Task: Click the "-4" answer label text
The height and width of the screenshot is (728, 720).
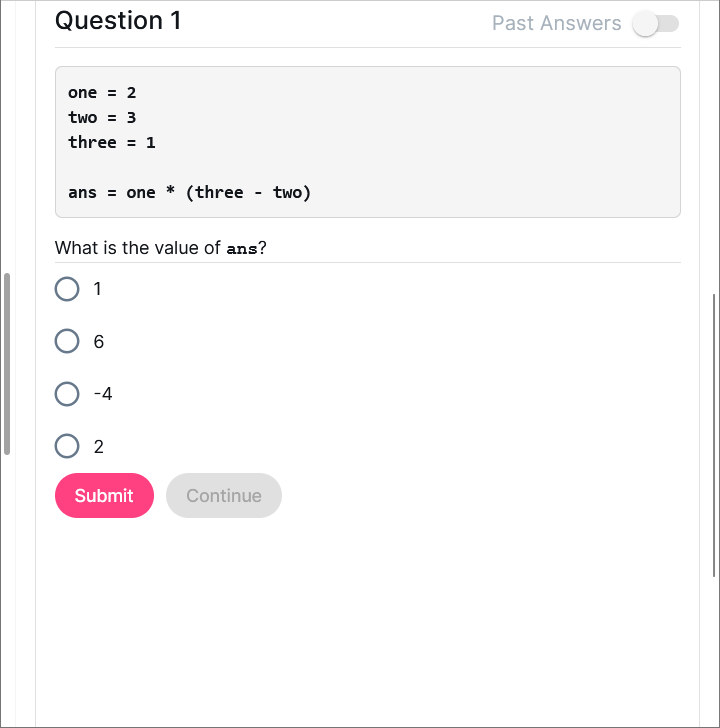Action: pyautogui.click(x=103, y=394)
